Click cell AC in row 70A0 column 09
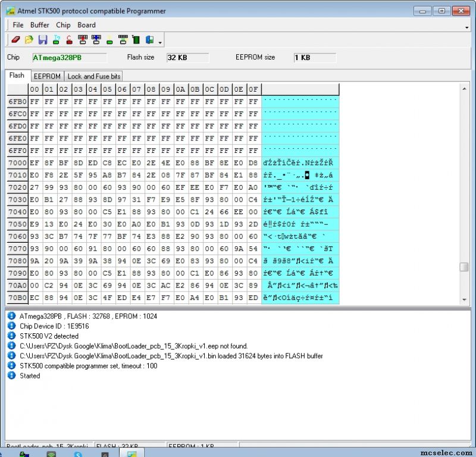Viewport: 476px width, 457px height. point(166,286)
